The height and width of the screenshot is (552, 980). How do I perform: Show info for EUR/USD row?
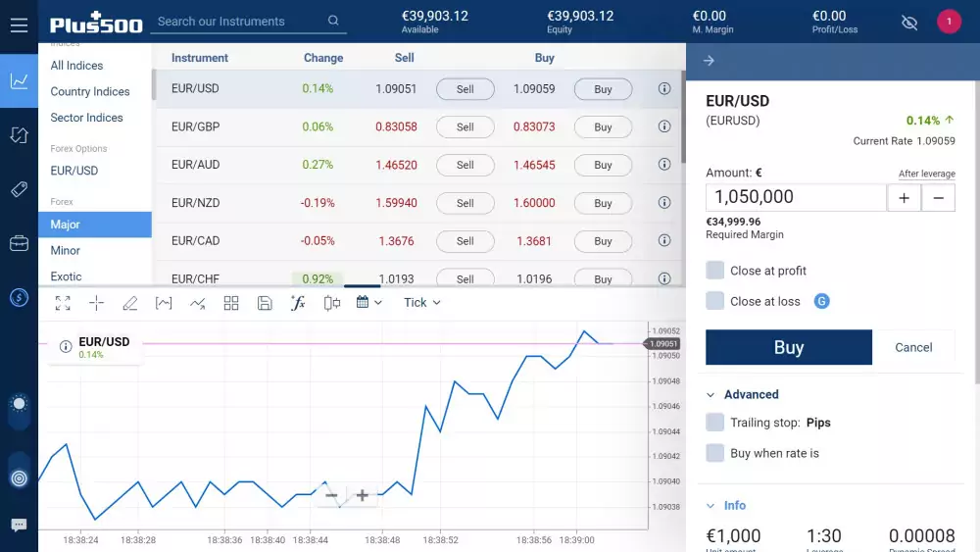664,89
